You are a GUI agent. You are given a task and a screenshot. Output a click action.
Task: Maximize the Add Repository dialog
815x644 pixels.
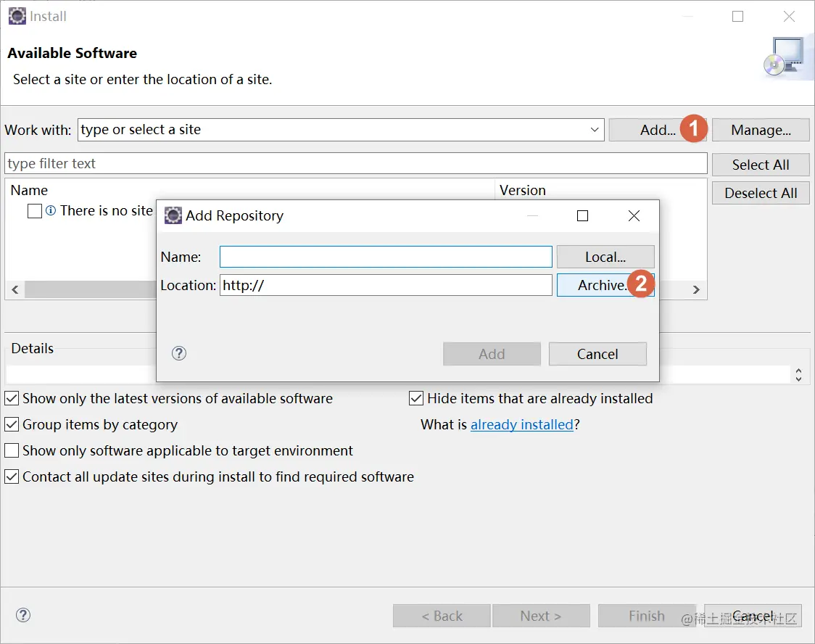coord(583,215)
